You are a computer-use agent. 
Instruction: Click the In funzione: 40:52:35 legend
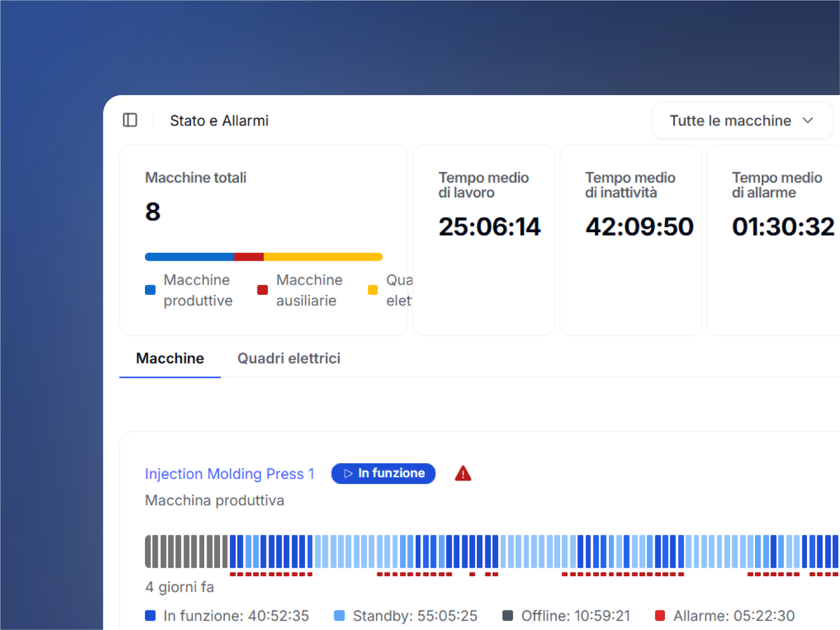pos(227,616)
